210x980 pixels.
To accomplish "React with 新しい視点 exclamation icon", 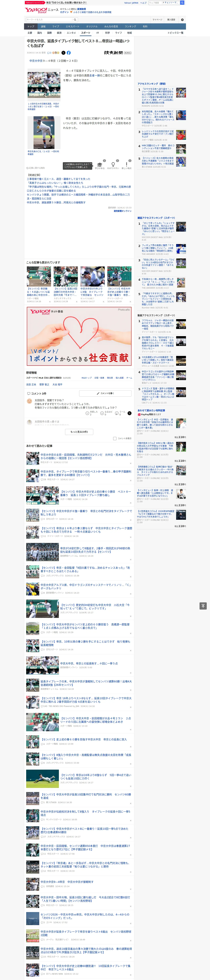I will coord(127,165).
